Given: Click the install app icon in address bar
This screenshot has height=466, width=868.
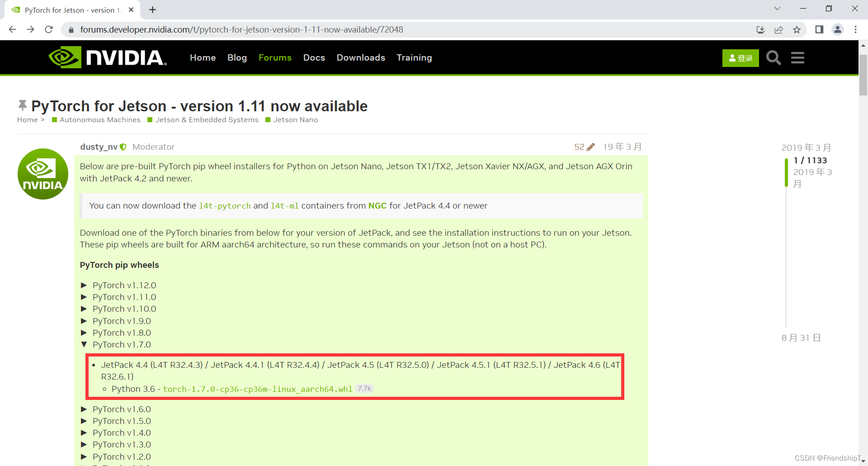Looking at the screenshot, I should pos(760,29).
